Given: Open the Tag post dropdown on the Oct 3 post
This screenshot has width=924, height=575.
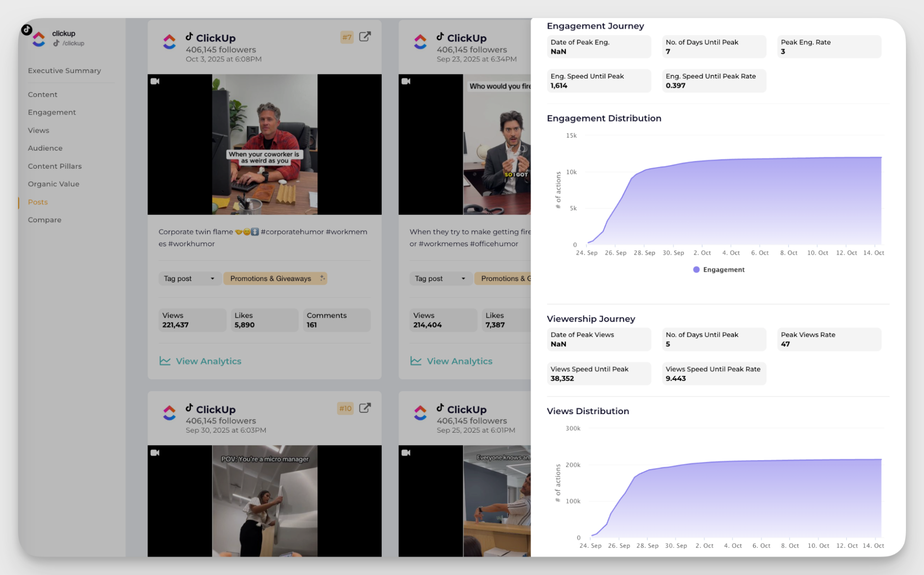Looking at the screenshot, I should (190, 278).
